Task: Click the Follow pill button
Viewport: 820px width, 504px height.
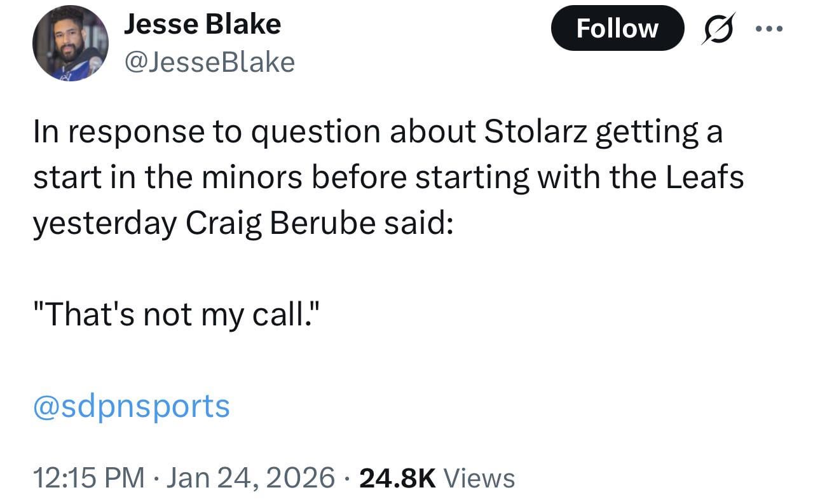Action: coord(617,29)
